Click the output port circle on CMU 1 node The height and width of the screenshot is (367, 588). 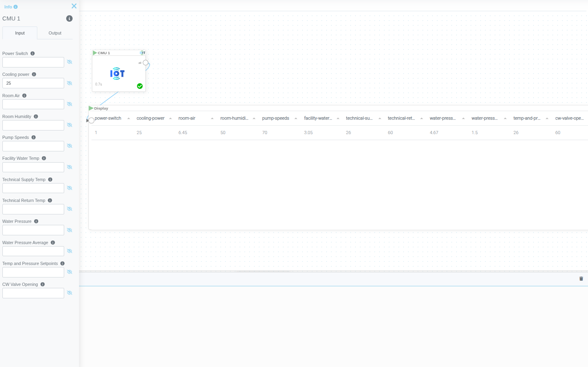click(146, 63)
